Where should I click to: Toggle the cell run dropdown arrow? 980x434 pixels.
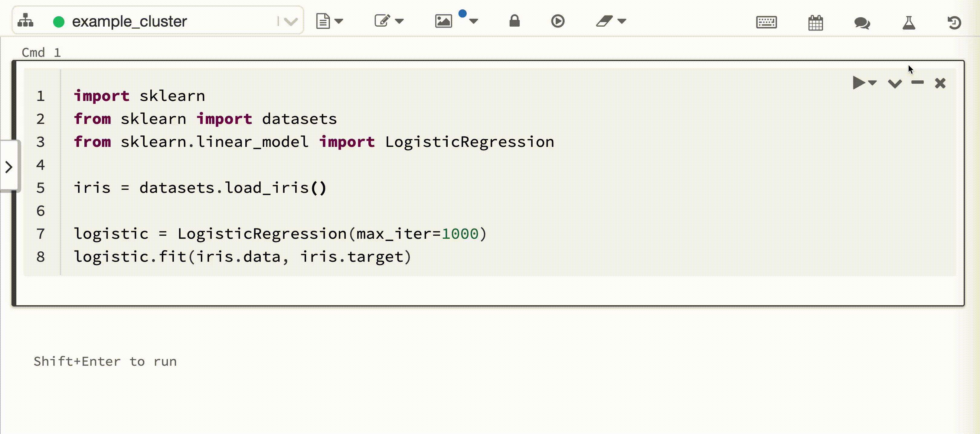coord(872,83)
